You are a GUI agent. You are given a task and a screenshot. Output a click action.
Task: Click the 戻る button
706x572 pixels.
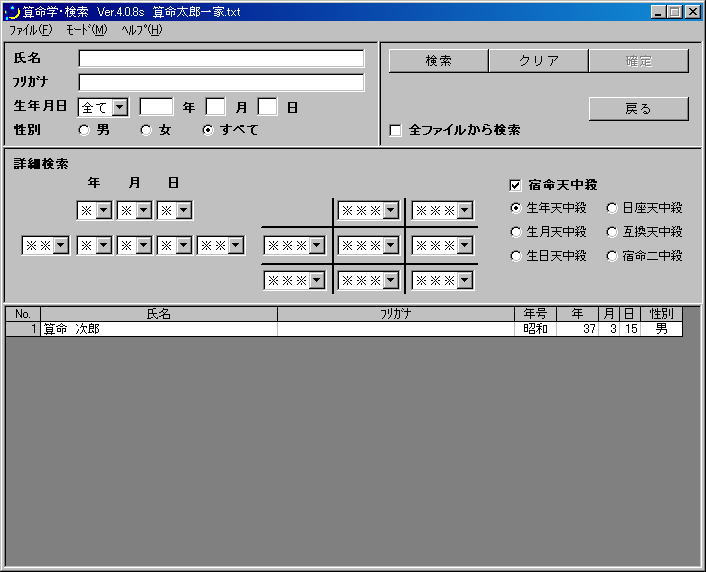pyautogui.click(x=638, y=109)
